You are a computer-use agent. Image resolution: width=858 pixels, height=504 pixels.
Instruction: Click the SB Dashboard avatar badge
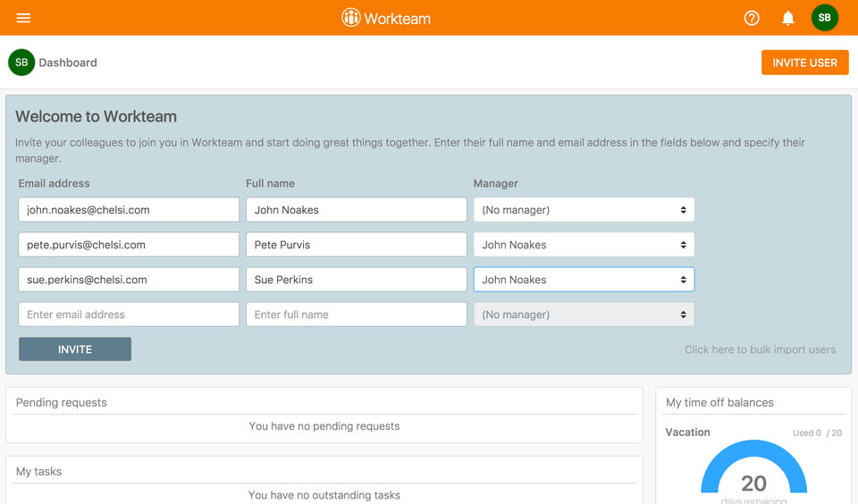[21, 63]
